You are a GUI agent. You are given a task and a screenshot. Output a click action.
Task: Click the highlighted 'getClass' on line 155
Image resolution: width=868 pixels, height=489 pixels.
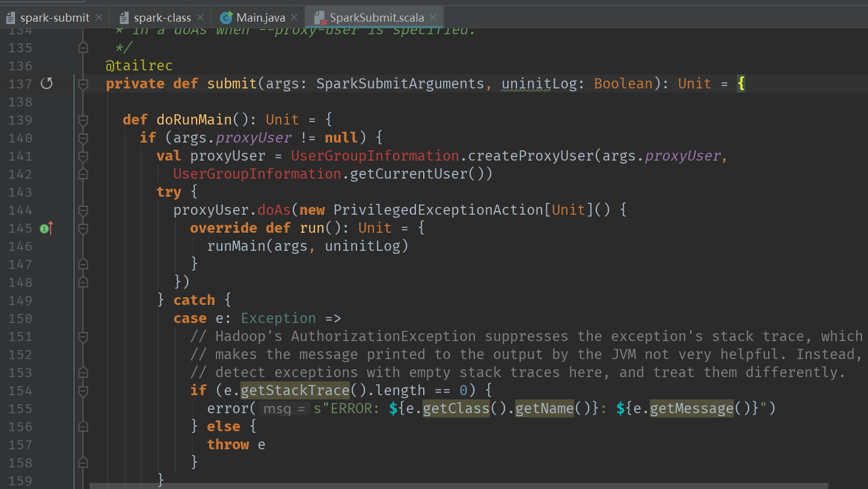point(456,408)
